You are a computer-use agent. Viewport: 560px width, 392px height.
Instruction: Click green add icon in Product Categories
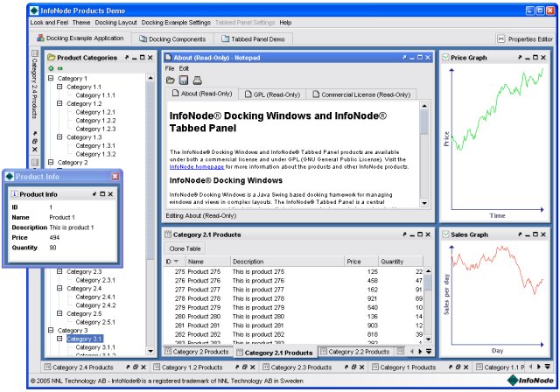pos(51,68)
